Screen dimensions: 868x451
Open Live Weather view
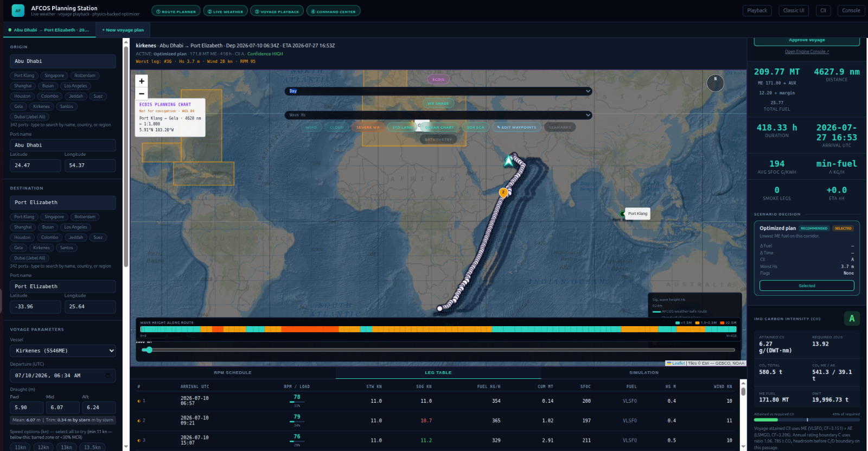pyautogui.click(x=226, y=11)
